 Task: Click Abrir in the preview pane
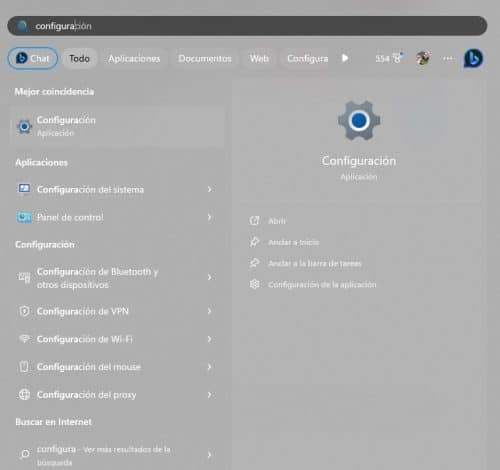click(277, 221)
